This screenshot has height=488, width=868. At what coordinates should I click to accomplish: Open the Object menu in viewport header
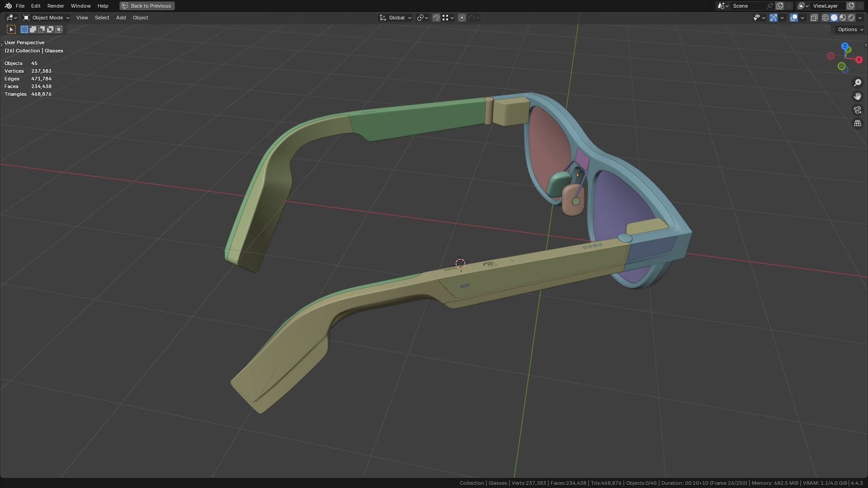140,18
